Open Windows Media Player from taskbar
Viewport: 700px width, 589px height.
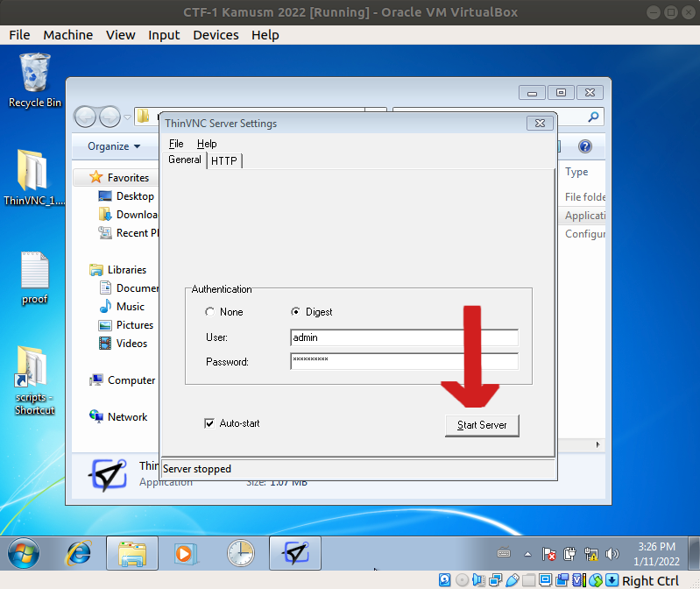point(186,553)
